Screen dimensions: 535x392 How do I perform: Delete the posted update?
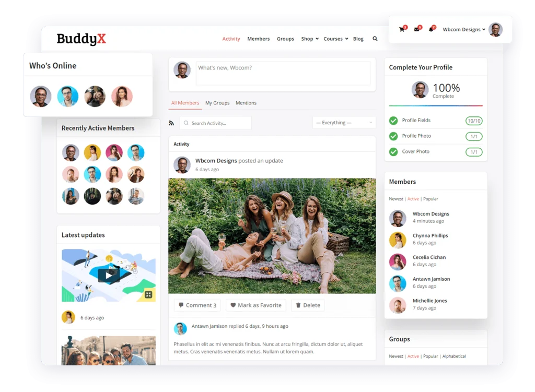(x=308, y=305)
